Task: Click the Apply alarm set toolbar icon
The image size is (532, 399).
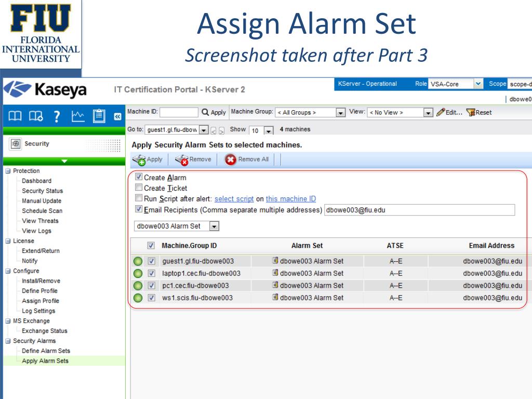Action: (139, 159)
